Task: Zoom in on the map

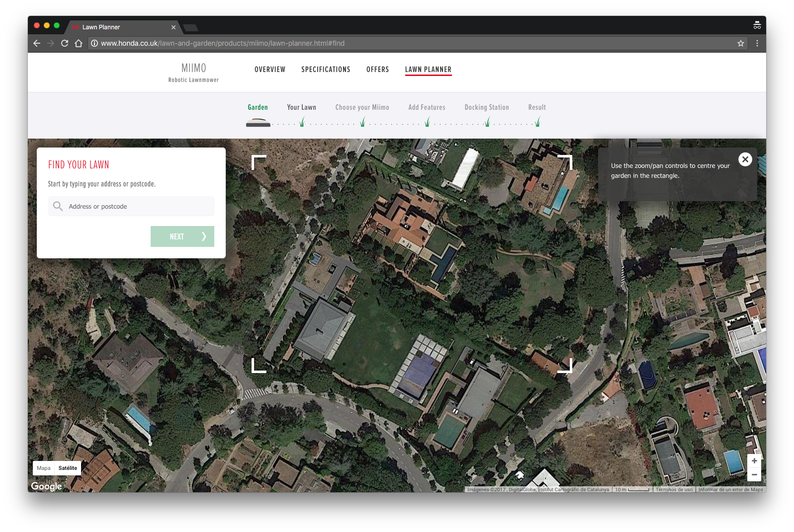Action: [754, 461]
